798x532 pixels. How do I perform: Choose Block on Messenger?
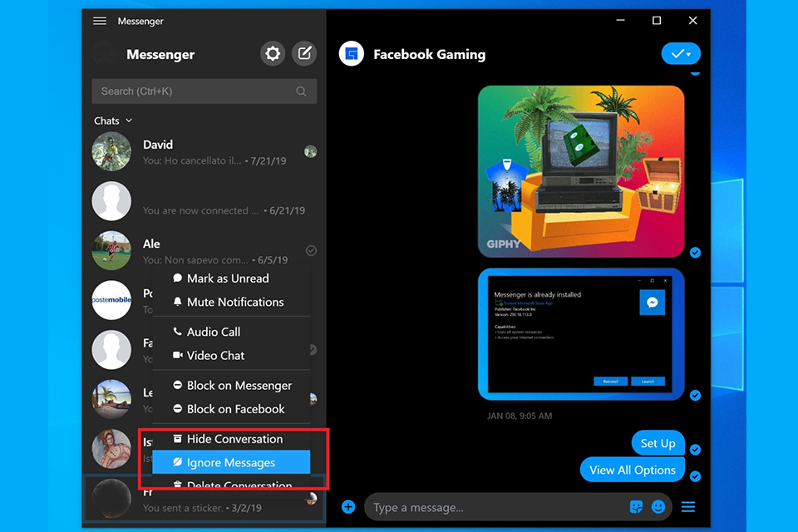point(232,386)
